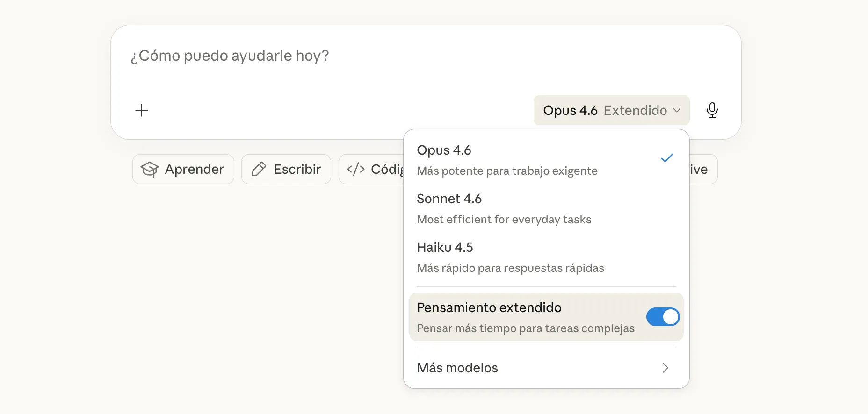Click the pencil Escribir icon
This screenshot has width=868, height=414.
click(259, 169)
